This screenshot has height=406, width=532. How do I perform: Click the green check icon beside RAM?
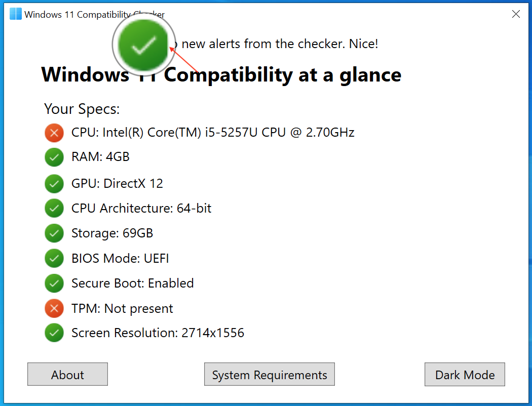point(54,157)
